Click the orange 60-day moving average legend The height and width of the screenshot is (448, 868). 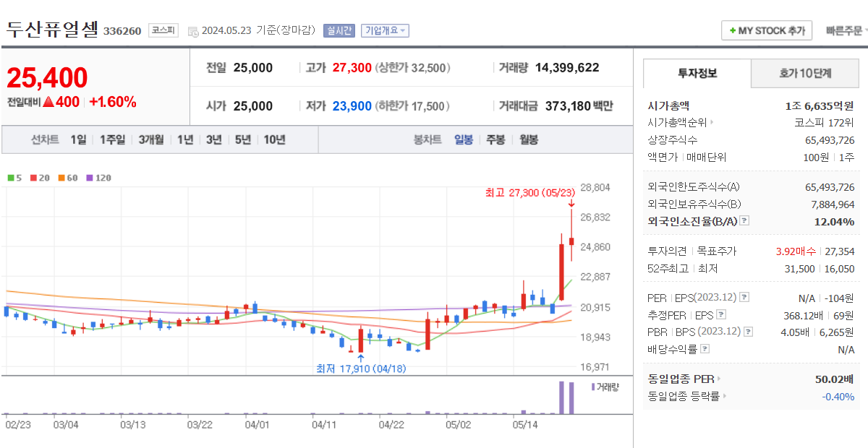pyautogui.click(x=68, y=178)
